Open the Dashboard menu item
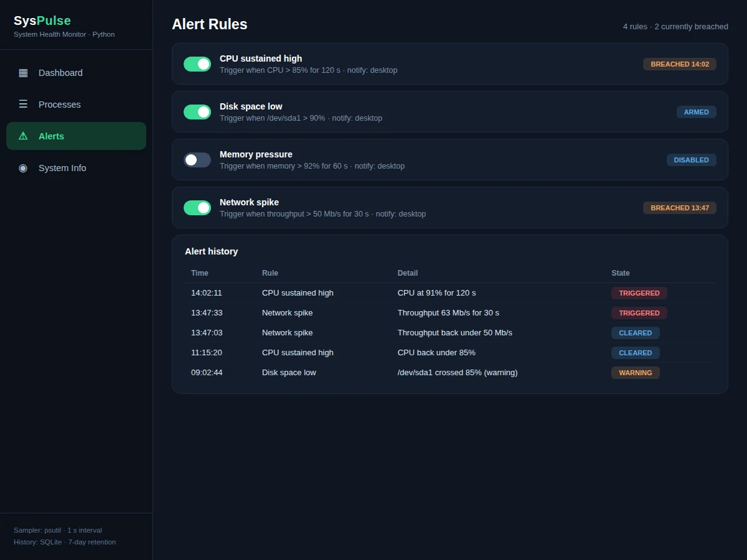This screenshot has width=747, height=560. tap(76, 73)
